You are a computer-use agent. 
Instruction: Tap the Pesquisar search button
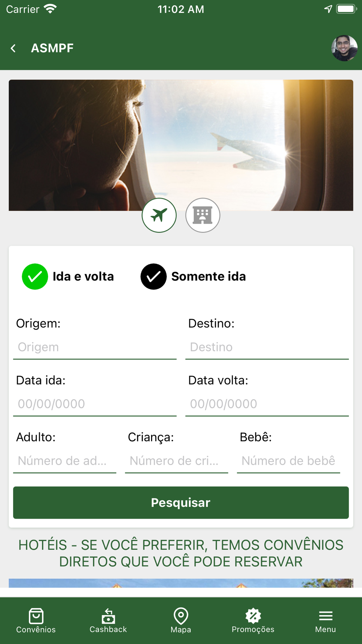(x=181, y=503)
